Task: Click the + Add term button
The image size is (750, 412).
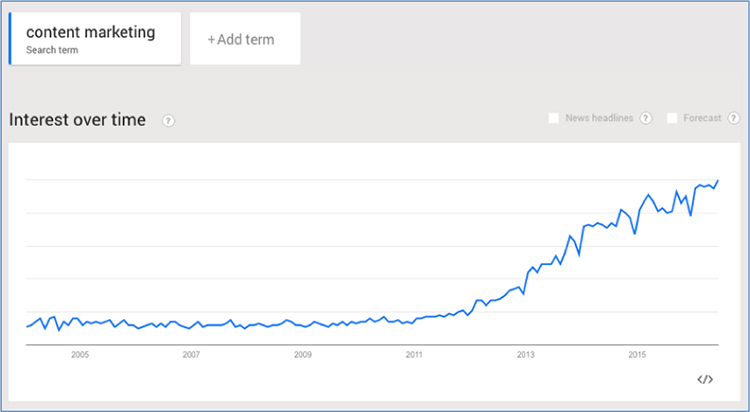Action: click(x=245, y=39)
